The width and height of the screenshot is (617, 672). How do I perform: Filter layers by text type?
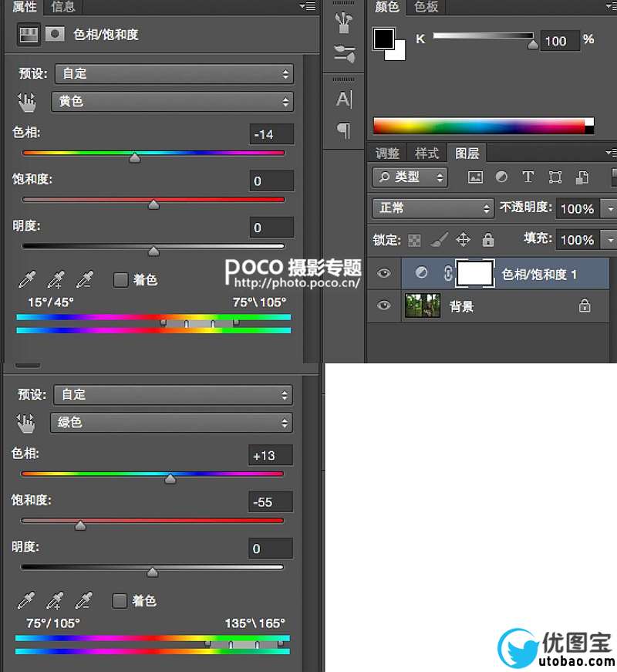[x=528, y=177]
